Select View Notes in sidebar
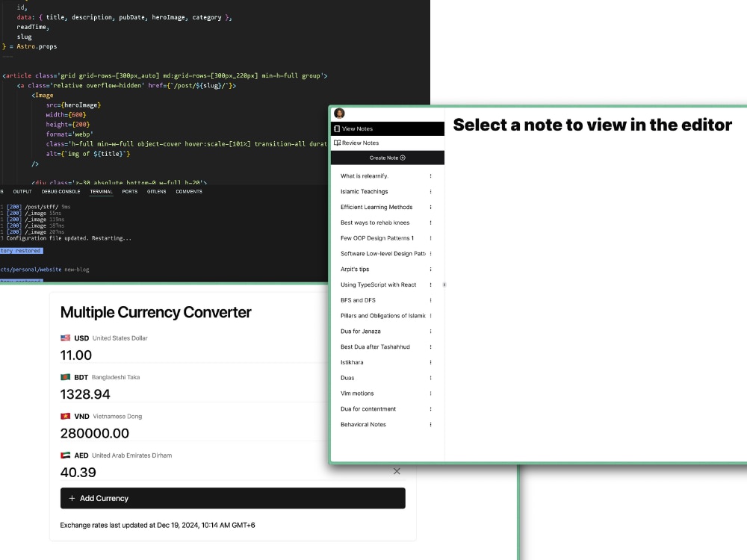The width and height of the screenshot is (747, 560). [387, 128]
